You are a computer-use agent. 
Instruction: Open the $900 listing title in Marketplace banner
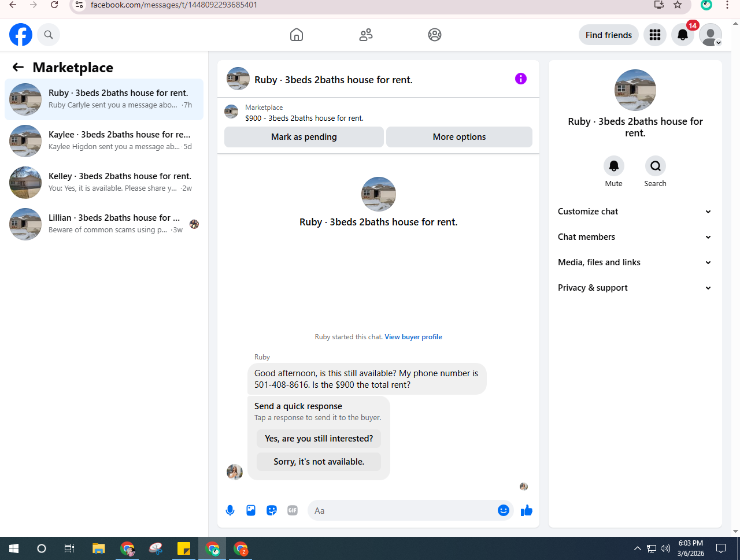point(304,118)
